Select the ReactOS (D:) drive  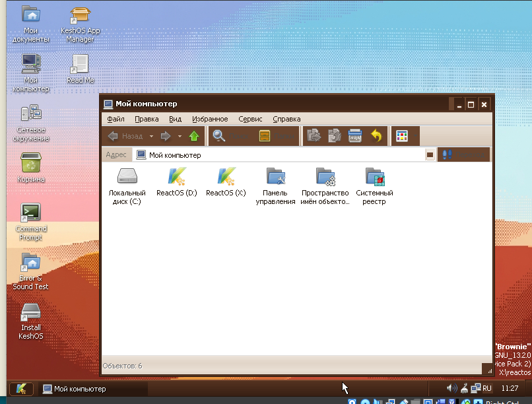[x=177, y=182]
